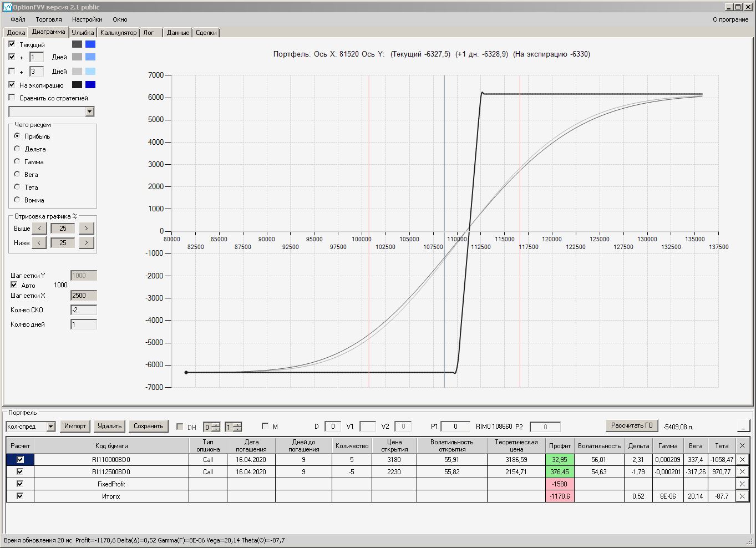Uncheck the Расчет box for RI112500BD0
The width and height of the screenshot is (756, 548).
[x=20, y=472]
